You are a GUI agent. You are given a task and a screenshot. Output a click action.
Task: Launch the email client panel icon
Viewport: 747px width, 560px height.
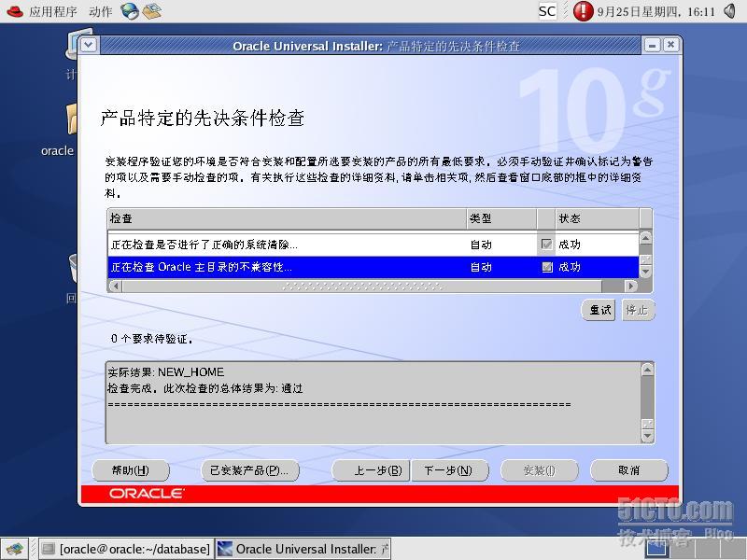pyautogui.click(x=152, y=11)
